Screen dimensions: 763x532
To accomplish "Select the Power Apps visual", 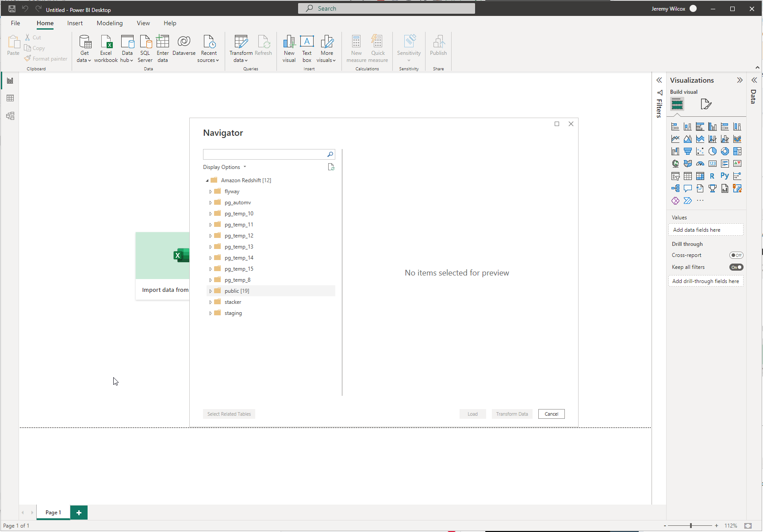I will [675, 201].
